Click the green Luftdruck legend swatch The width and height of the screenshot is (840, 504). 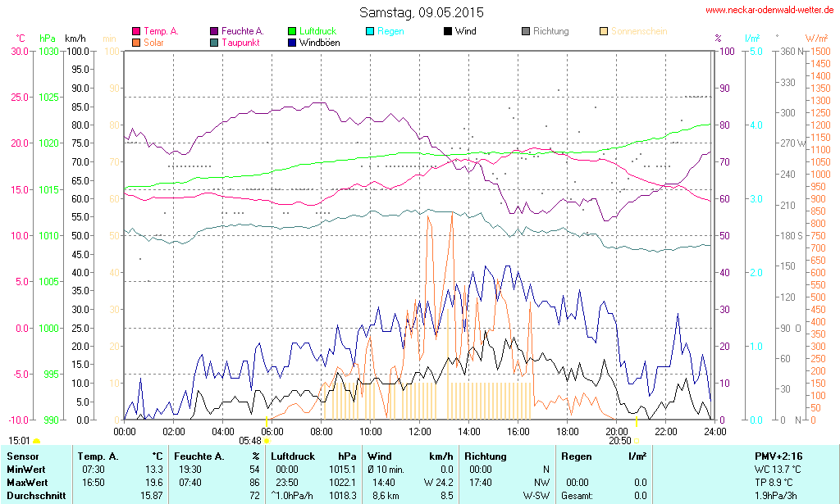(x=292, y=31)
